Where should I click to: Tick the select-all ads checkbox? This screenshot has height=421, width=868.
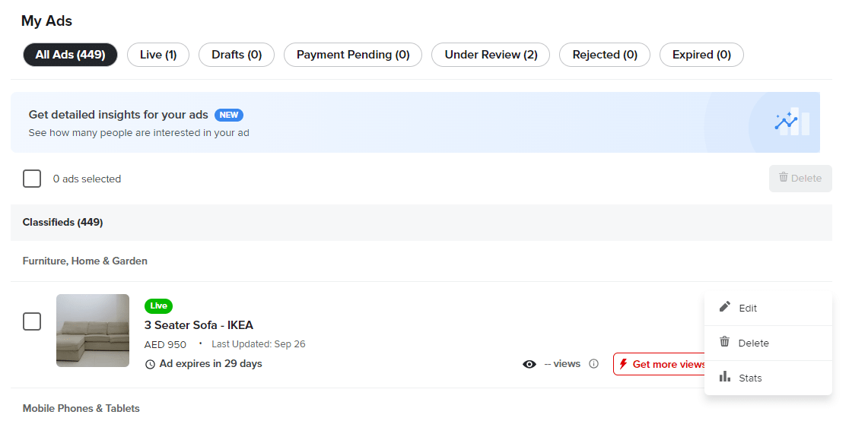point(31,179)
